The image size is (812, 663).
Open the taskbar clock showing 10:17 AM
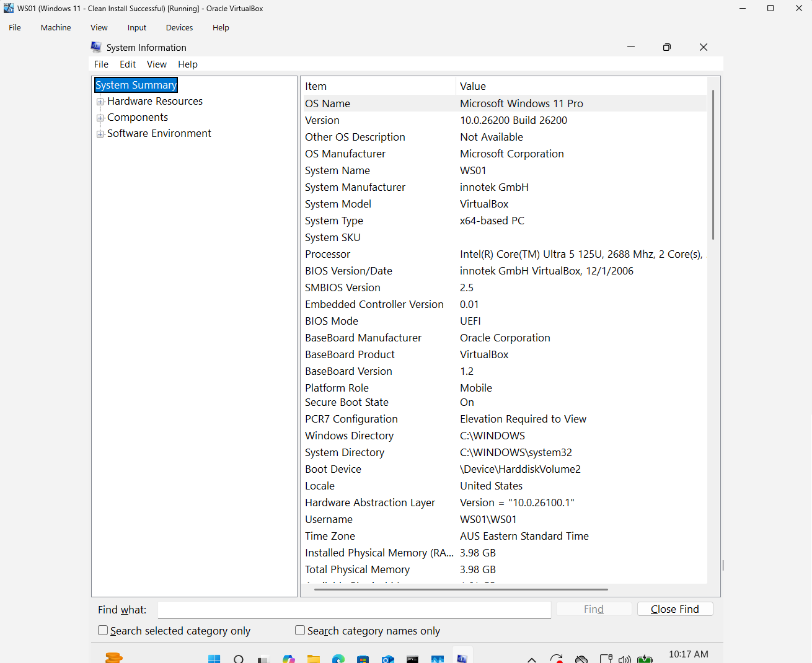[689, 654]
